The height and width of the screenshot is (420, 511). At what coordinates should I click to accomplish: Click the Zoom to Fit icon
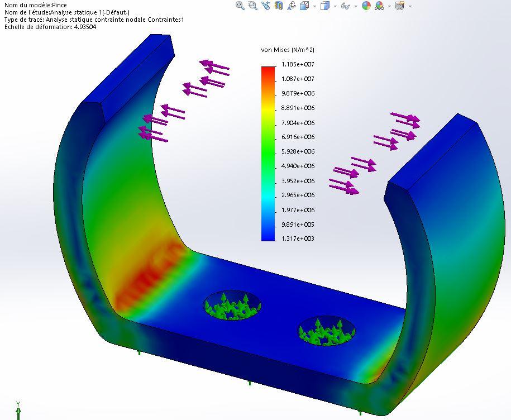pyautogui.click(x=240, y=6)
